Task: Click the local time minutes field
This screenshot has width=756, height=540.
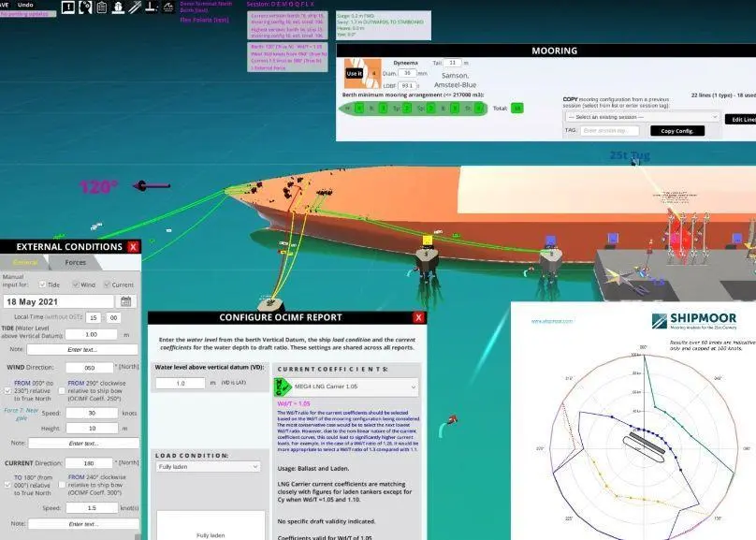Action: pyautogui.click(x=114, y=318)
